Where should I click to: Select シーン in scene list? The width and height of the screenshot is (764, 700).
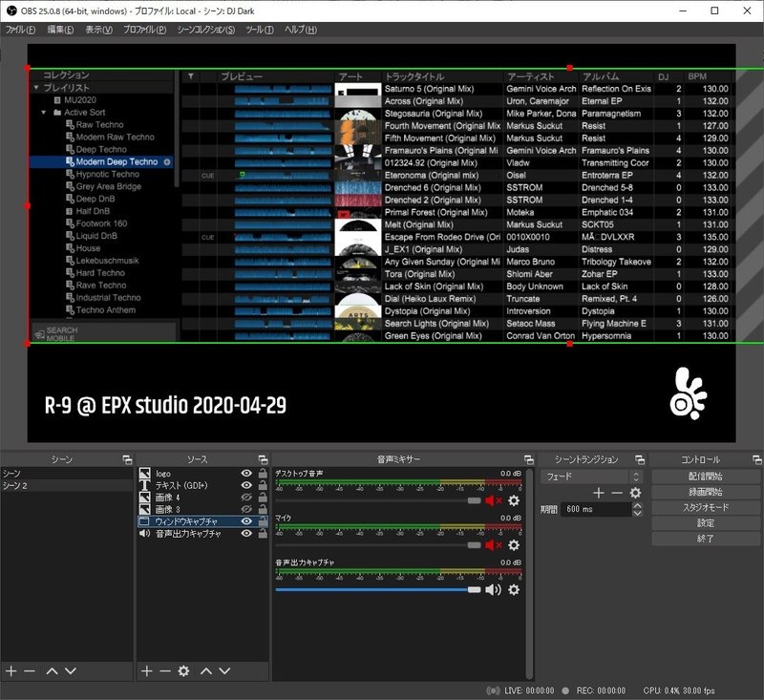67,474
